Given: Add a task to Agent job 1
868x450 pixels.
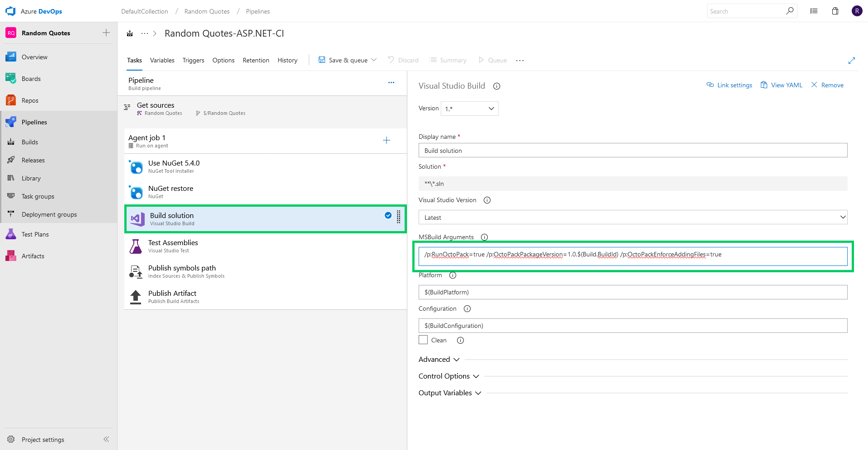Looking at the screenshot, I should coord(387,140).
